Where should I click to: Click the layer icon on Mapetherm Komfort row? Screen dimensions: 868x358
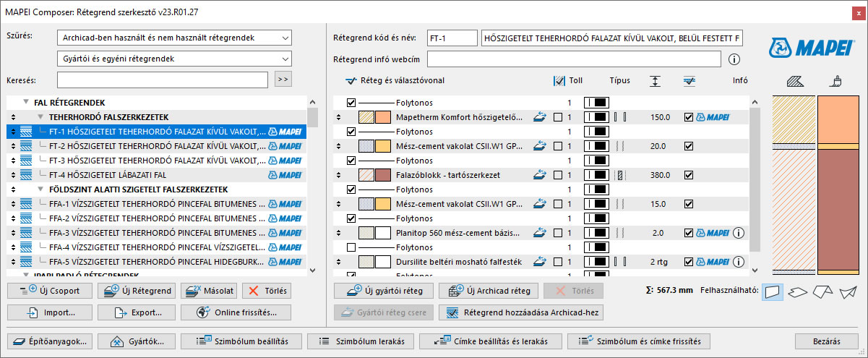pos(538,117)
